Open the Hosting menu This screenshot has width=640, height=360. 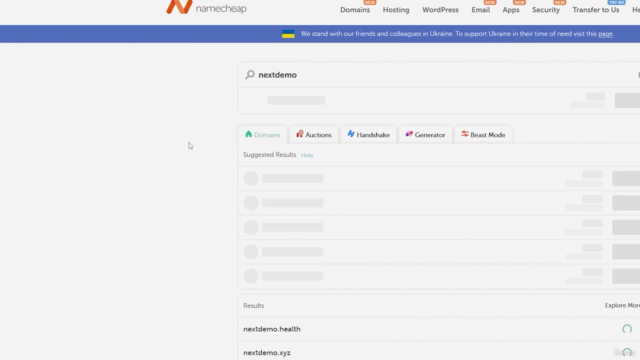click(396, 10)
